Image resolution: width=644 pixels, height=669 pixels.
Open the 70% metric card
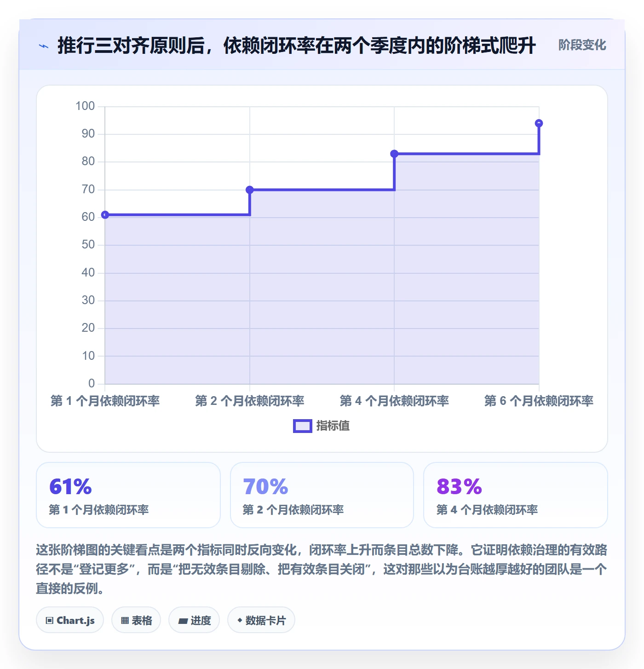(322, 495)
